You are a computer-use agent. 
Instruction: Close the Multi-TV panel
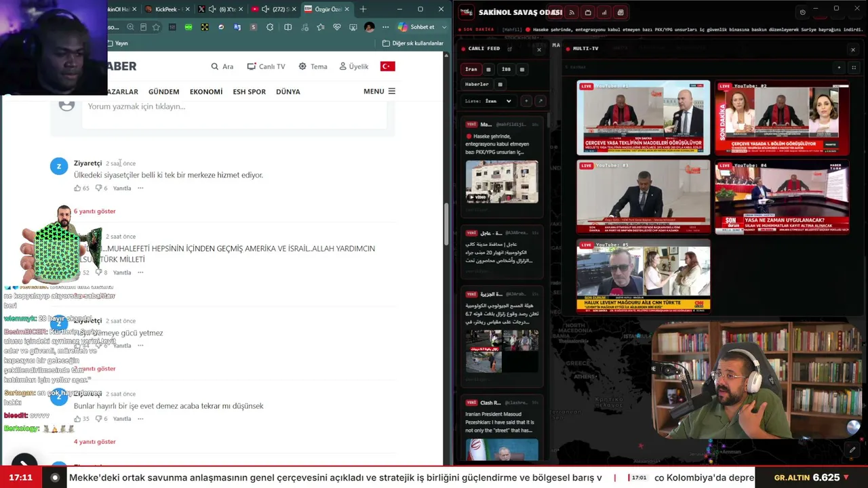pyautogui.click(x=853, y=49)
